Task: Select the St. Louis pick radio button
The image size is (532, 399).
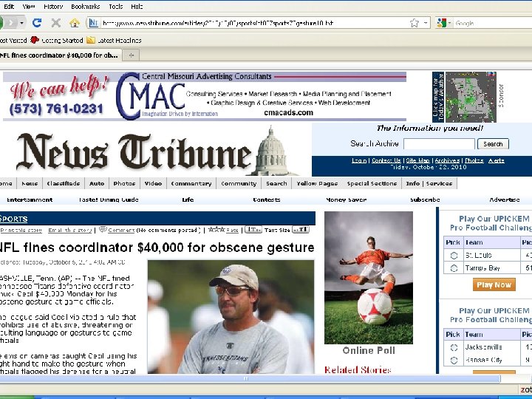Action: tap(454, 256)
